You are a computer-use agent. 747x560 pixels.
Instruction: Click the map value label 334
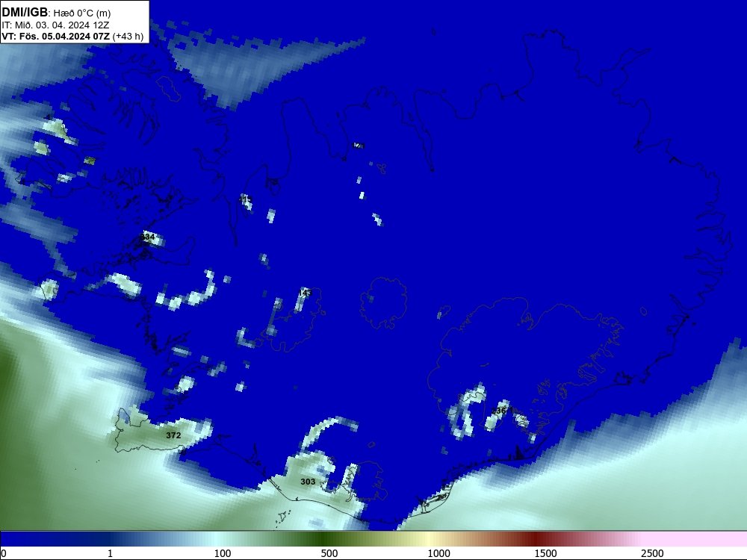click(148, 237)
